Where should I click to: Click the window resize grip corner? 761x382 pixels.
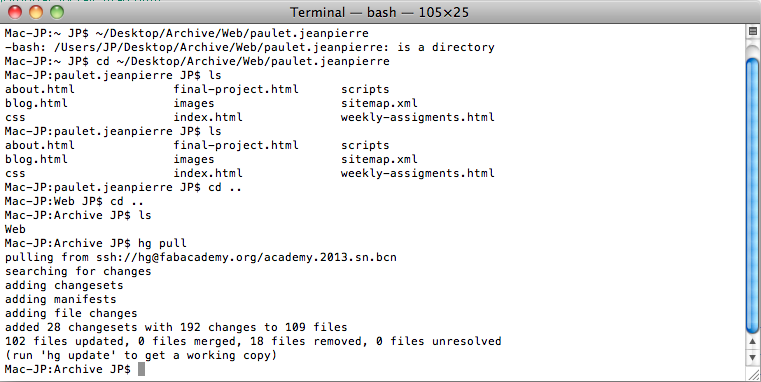pyautogui.click(x=753, y=374)
